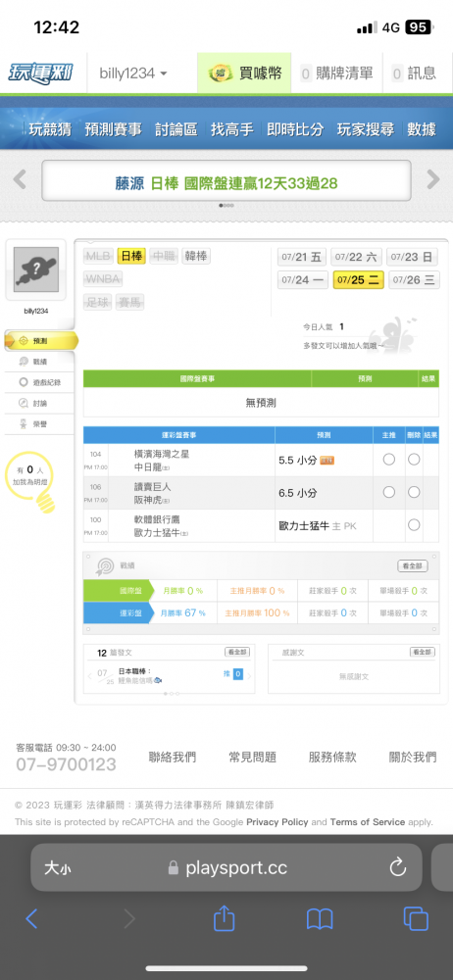Viewport: 453px width, 980px height.
Task: Select 主推 radio for game 104
Action: tap(388, 460)
